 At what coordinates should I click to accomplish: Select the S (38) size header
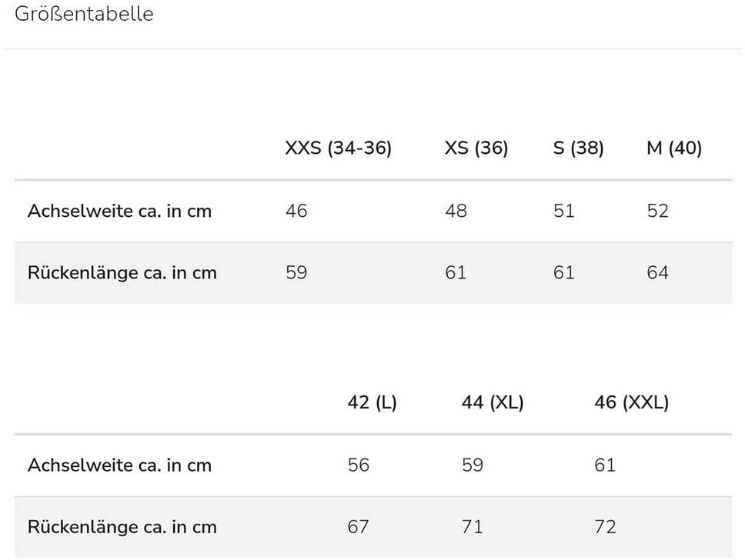pos(578,148)
